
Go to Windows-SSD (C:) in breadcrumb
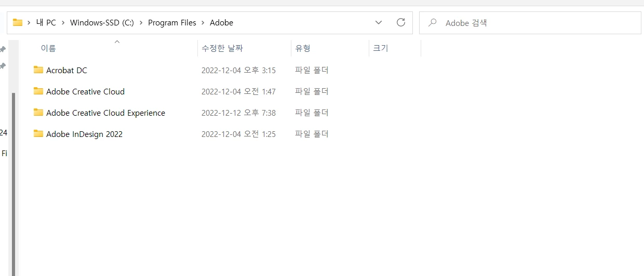coord(102,23)
